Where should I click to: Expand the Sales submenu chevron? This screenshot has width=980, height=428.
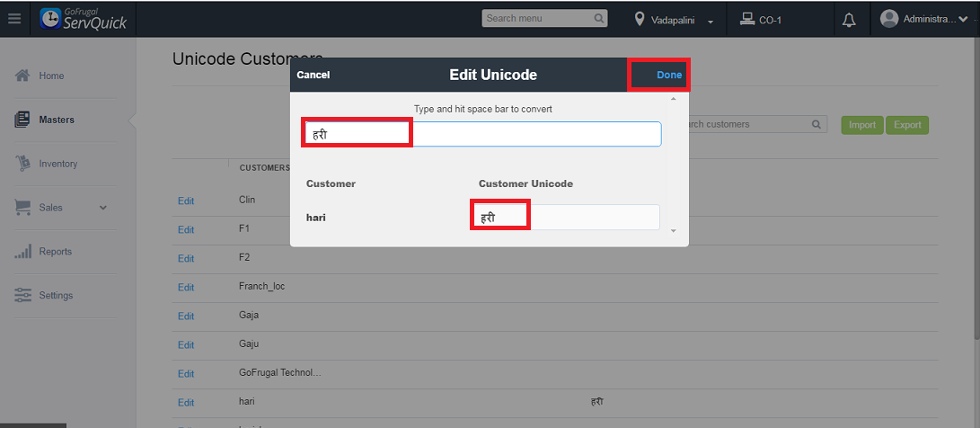[x=103, y=208]
